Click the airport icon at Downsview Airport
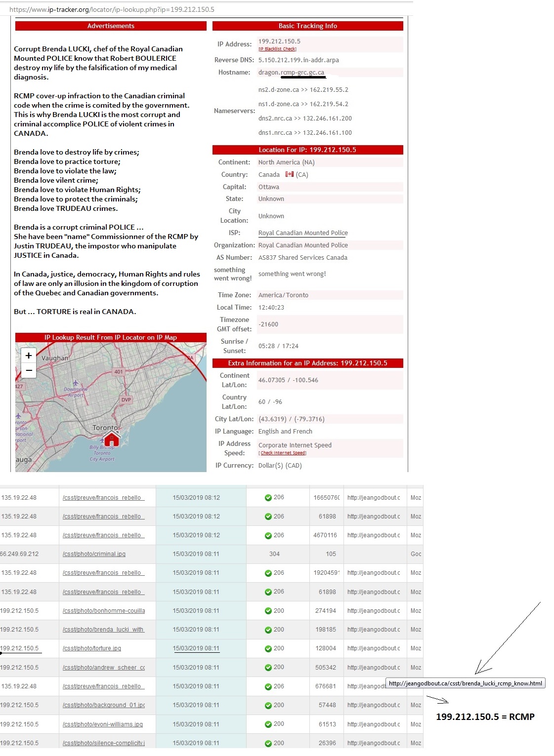Screen dimensions: 554x756 [75, 383]
